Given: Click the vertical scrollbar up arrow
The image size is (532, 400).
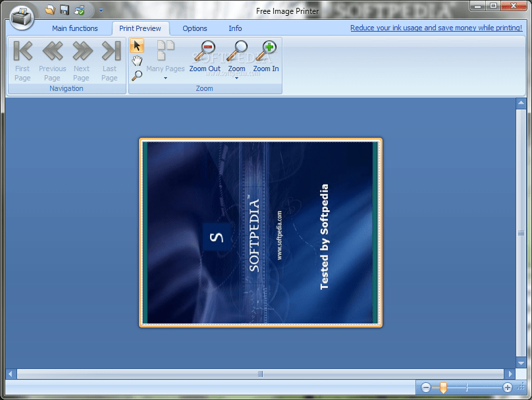Looking at the screenshot, I should coord(521,103).
